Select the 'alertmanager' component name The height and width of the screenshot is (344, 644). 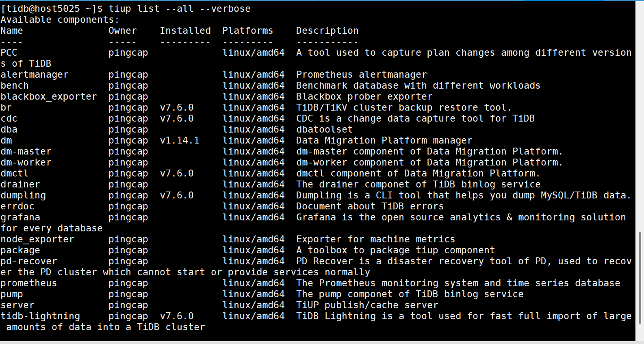click(35, 74)
